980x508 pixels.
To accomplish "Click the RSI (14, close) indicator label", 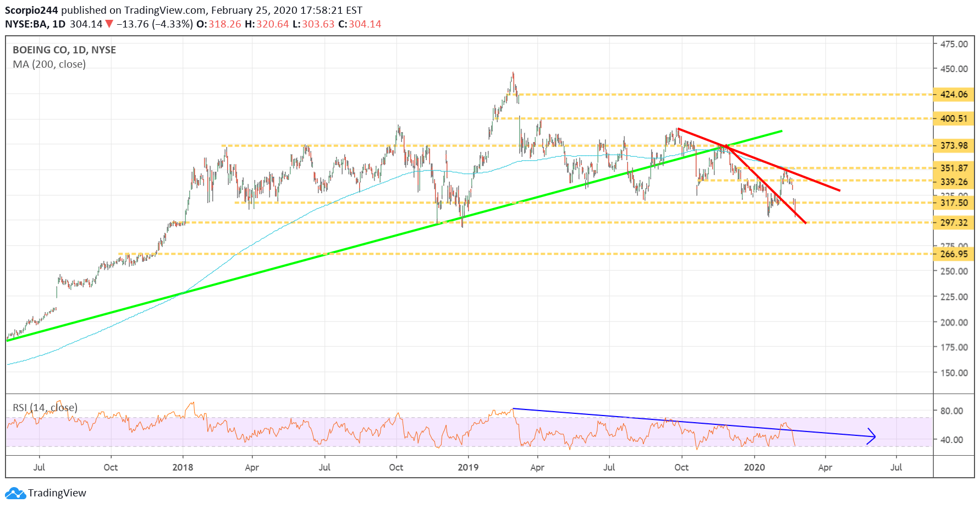I will click(x=45, y=408).
